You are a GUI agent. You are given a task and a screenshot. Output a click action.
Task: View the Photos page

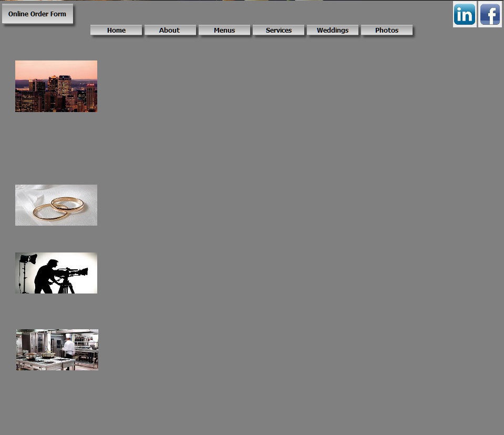coord(387,31)
